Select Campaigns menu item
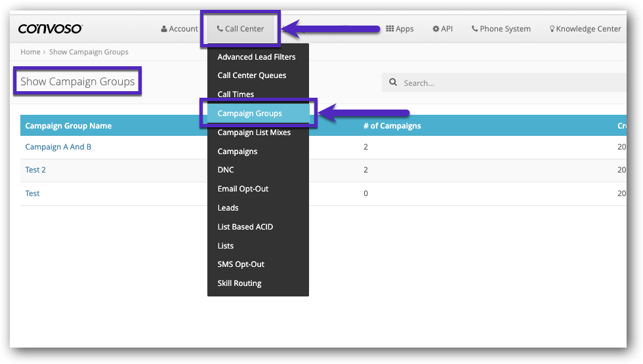The width and height of the screenshot is (643, 364). tap(258, 152)
